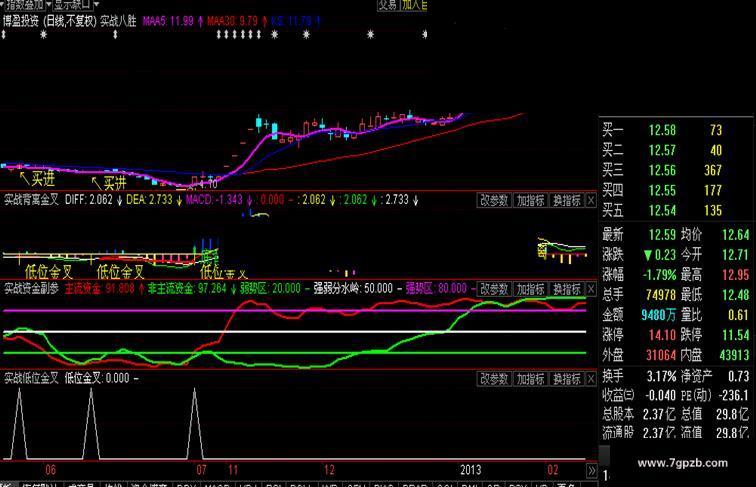Click the 最低 value 12.48
Viewport: 756px width, 487px height.
[735, 295]
